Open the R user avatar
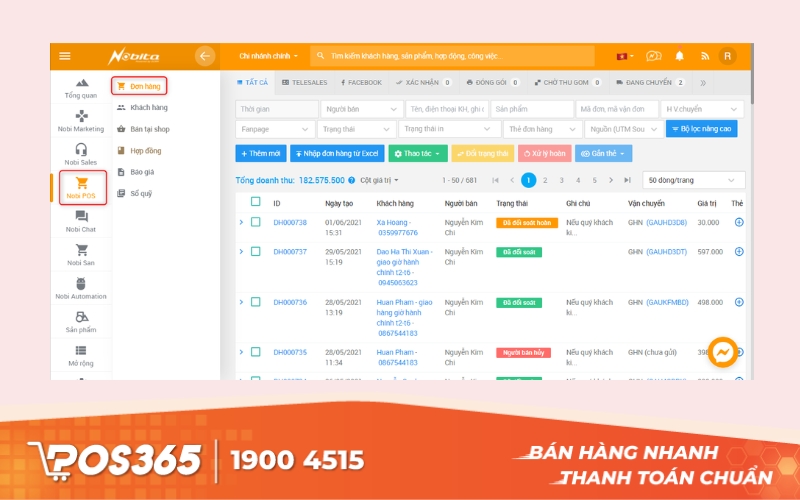Image resolution: width=800 pixels, height=500 pixels. click(x=728, y=56)
